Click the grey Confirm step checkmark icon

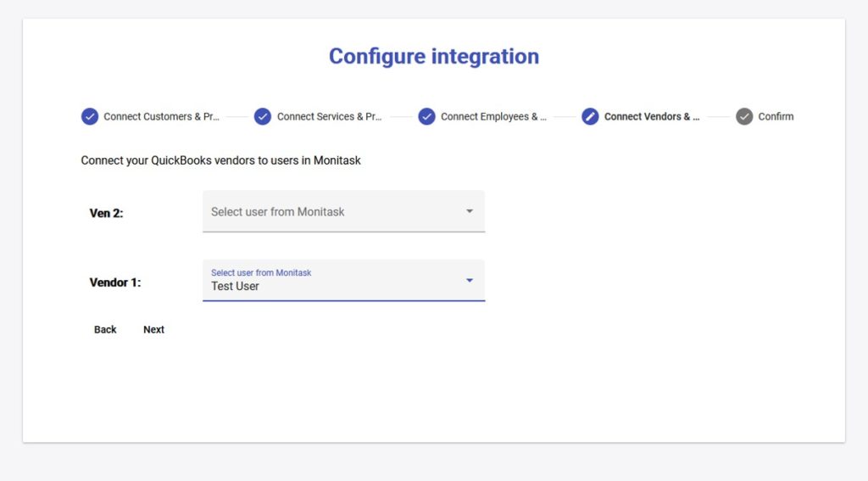tap(744, 117)
